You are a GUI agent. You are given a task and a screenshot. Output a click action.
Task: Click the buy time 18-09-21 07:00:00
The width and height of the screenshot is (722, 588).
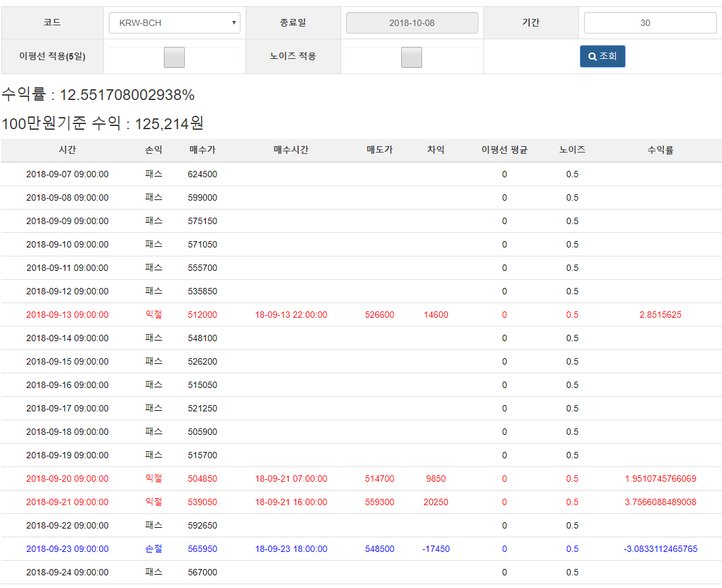(291, 479)
